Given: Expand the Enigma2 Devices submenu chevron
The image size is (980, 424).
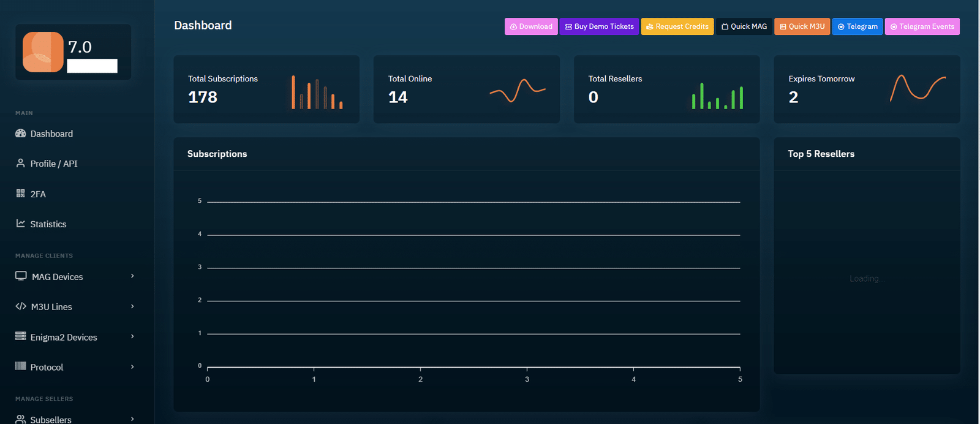Looking at the screenshot, I should 132,336.
